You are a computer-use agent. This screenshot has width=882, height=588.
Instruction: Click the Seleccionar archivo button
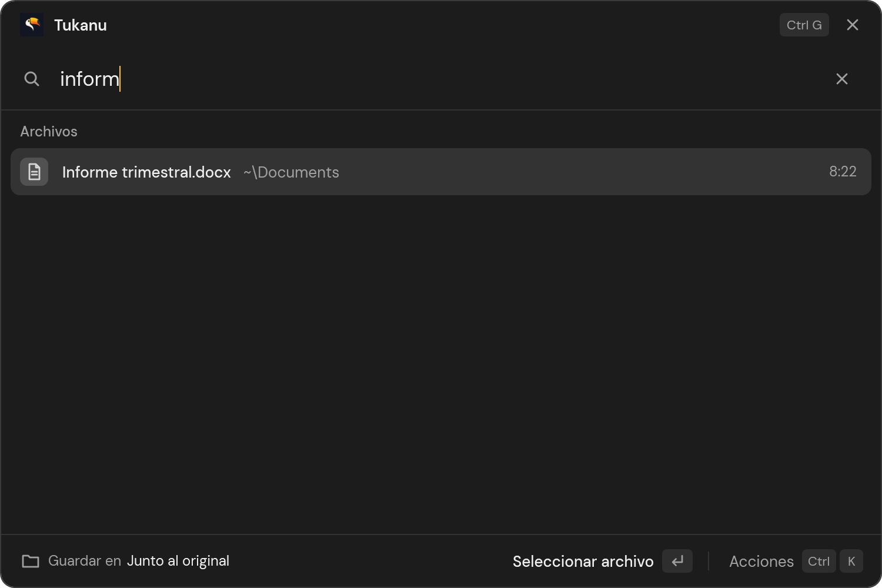[583, 562]
